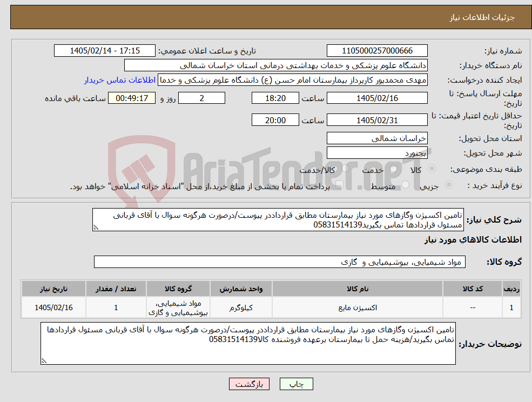Select the جزیی purchase type radio
Viewport: 532px width, 402px height.
pyautogui.click(x=448, y=185)
